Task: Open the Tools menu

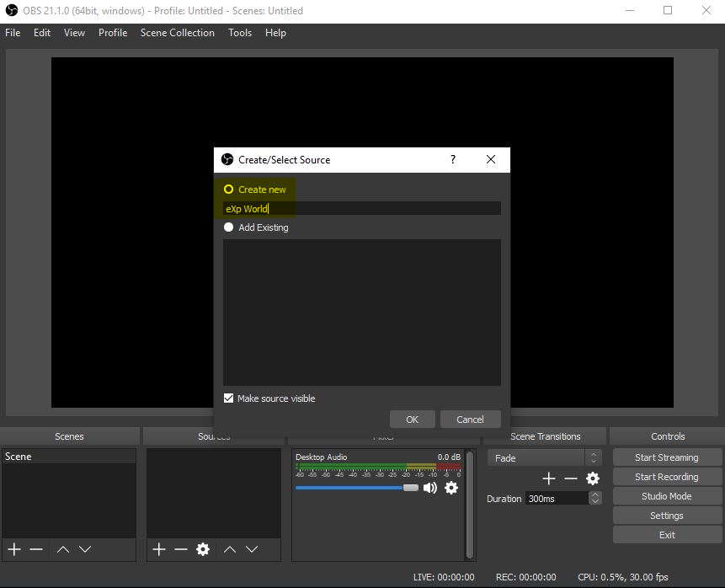Action: pos(240,33)
